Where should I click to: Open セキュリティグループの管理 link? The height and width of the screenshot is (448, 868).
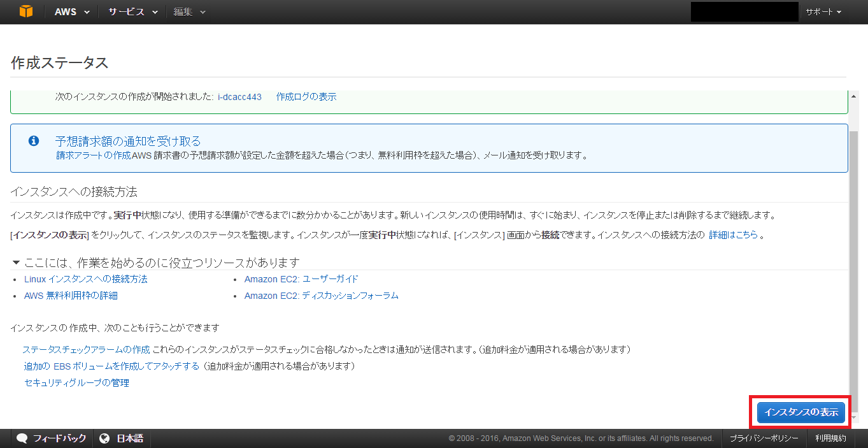76,383
